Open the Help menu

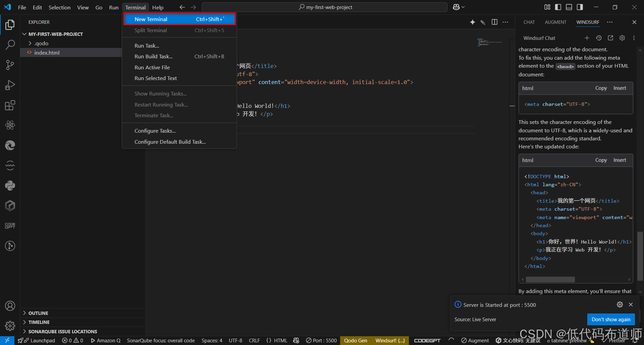[x=158, y=7]
